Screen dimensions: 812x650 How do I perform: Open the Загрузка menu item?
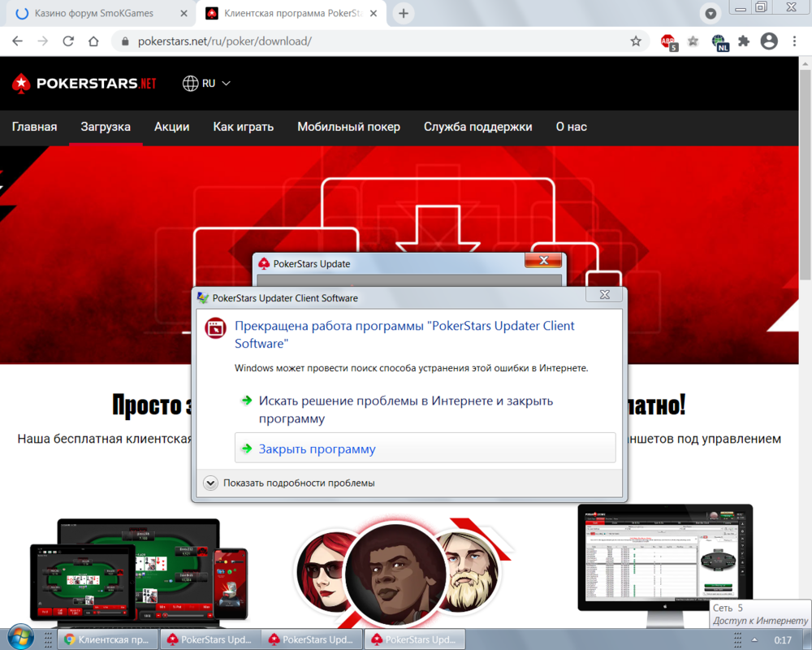(106, 127)
